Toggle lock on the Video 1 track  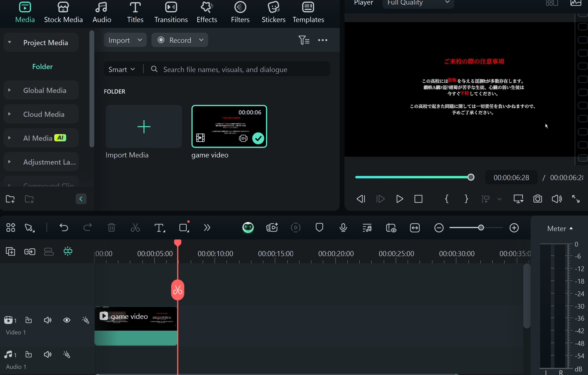(29, 320)
